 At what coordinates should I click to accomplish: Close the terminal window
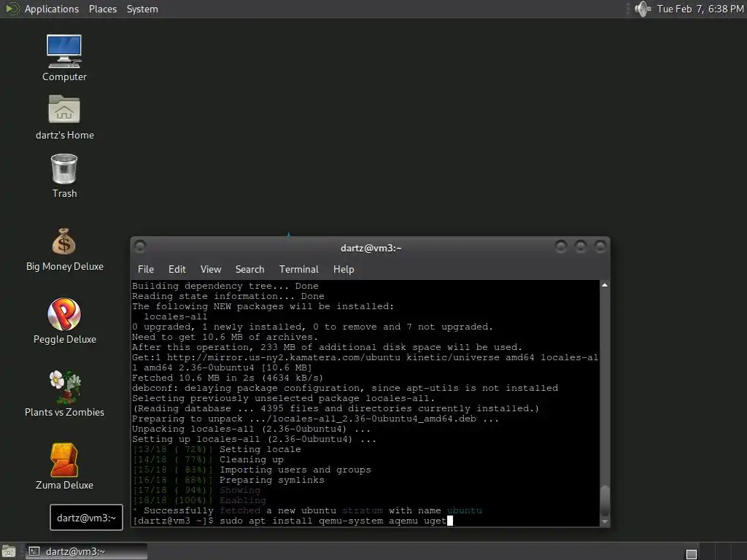tap(600, 246)
